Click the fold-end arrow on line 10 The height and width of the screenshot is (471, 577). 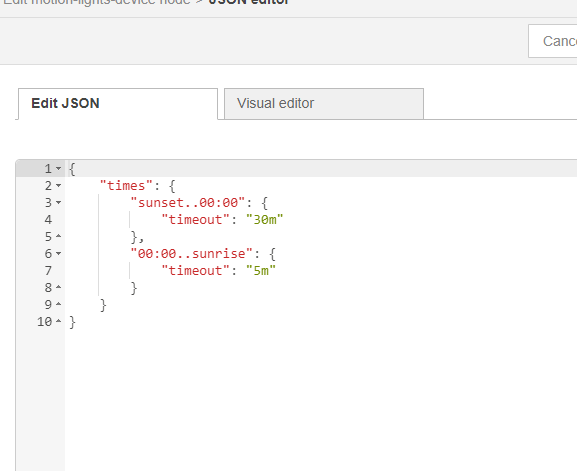tap(59, 322)
